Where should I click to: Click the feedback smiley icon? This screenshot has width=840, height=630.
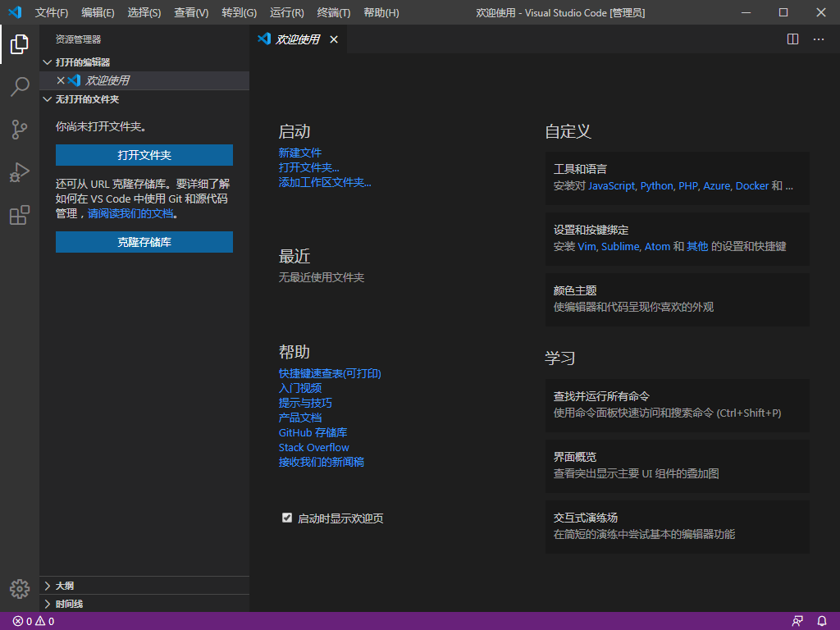click(x=797, y=621)
